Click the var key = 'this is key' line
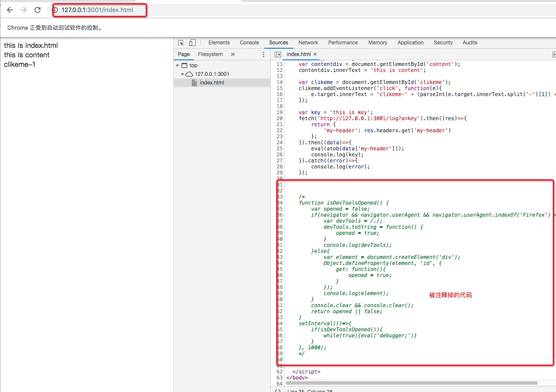 click(x=336, y=112)
